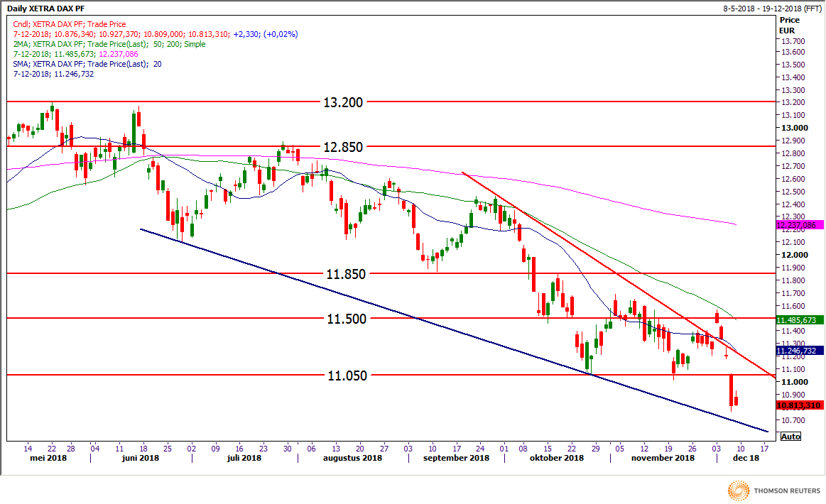This screenshot has height=504, width=826.
Task: Click the juni 2018 month label
Action: point(140,458)
